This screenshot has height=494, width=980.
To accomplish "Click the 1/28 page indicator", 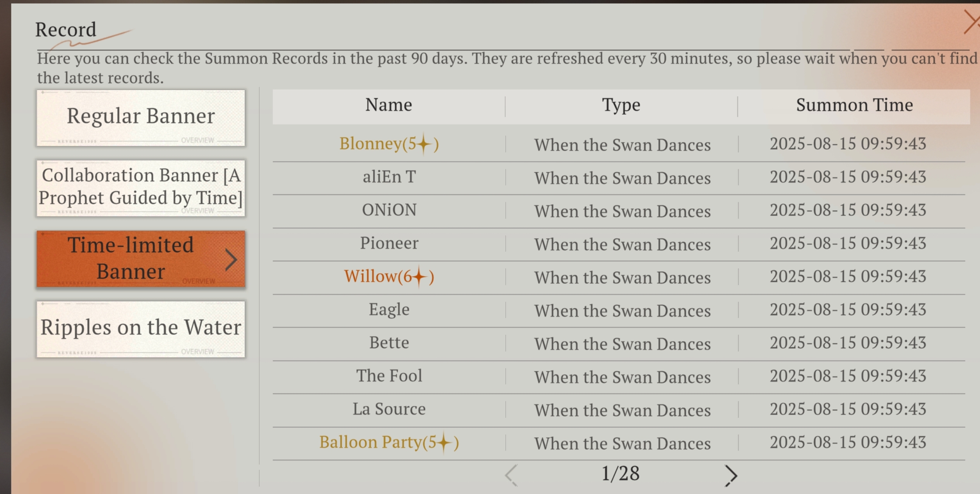I will [620, 474].
